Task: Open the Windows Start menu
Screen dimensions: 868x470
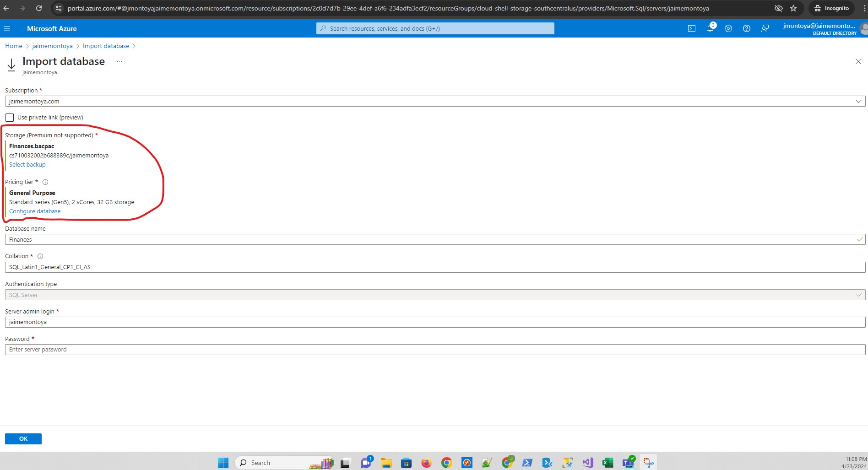Action: point(223,463)
